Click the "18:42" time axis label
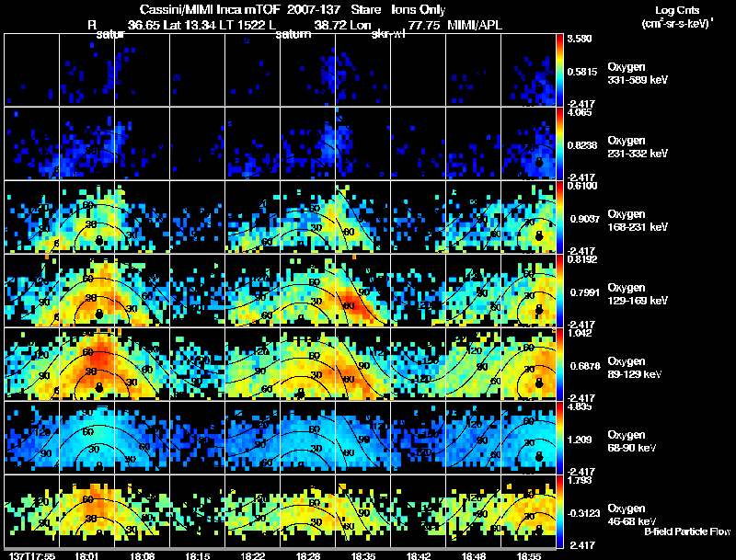The height and width of the screenshot is (560, 736). coord(419,555)
